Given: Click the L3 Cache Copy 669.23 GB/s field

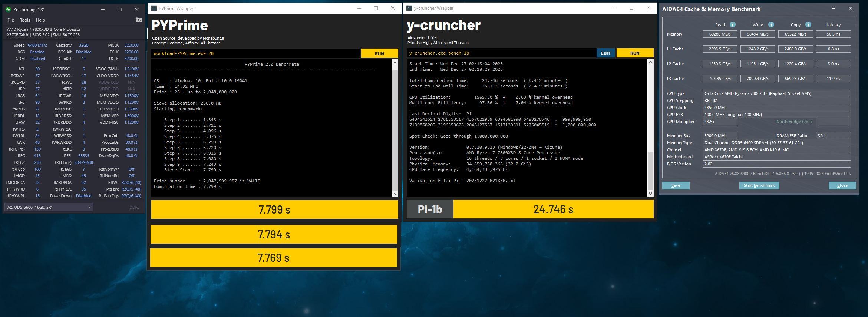Looking at the screenshot, I should [795, 79].
